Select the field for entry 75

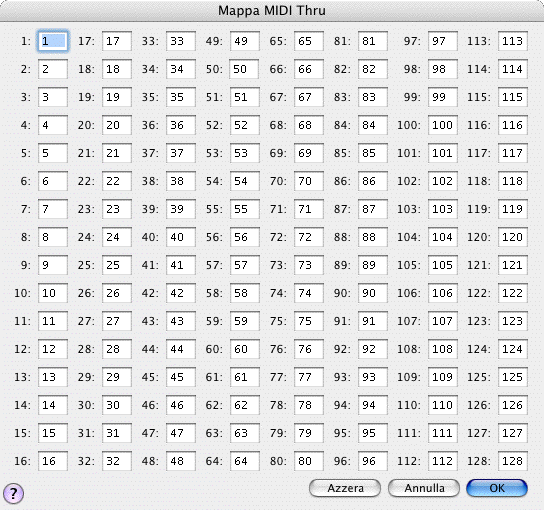(x=309, y=321)
